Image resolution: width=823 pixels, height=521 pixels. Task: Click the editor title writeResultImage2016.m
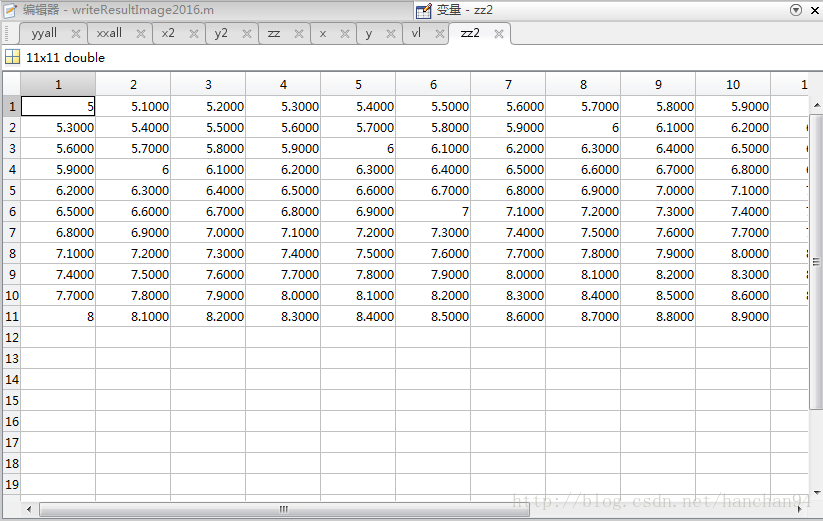pyautogui.click(x=143, y=10)
